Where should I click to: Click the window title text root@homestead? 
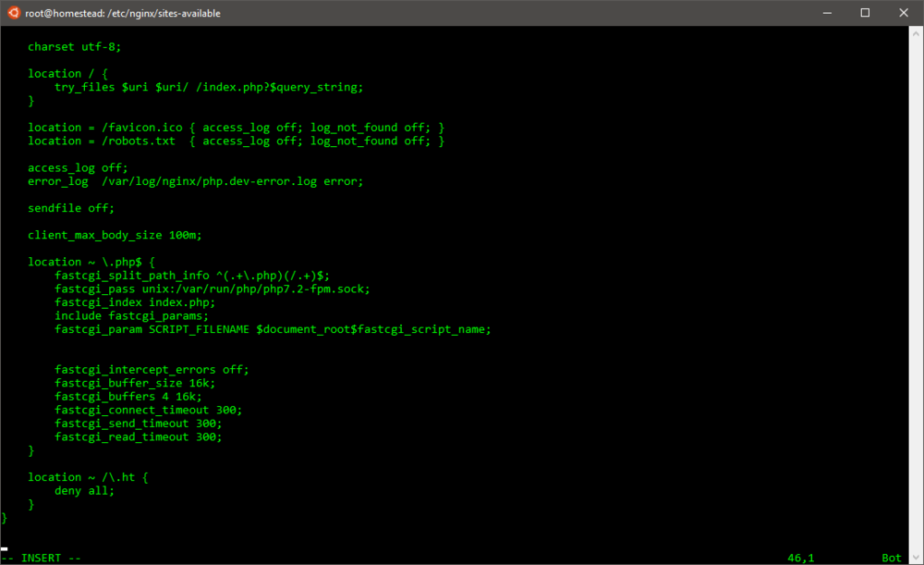pos(128,14)
